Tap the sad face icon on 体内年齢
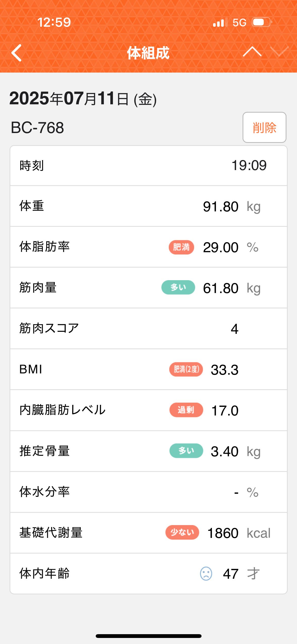Screen dimensions: 297x644 (206, 573)
